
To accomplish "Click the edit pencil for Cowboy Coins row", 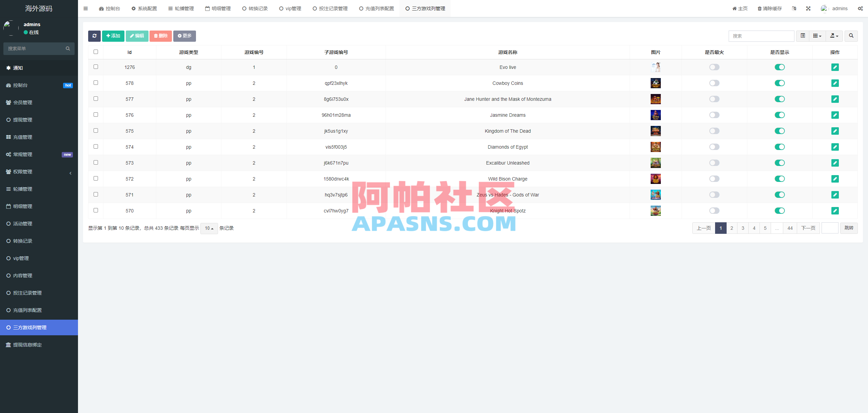I will click(835, 83).
